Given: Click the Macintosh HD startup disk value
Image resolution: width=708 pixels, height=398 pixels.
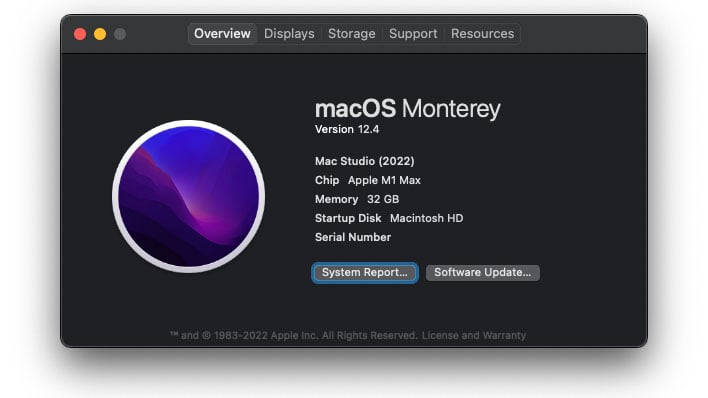Looking at the screenshot, I should pyautogui.click(x=426, y=218).
